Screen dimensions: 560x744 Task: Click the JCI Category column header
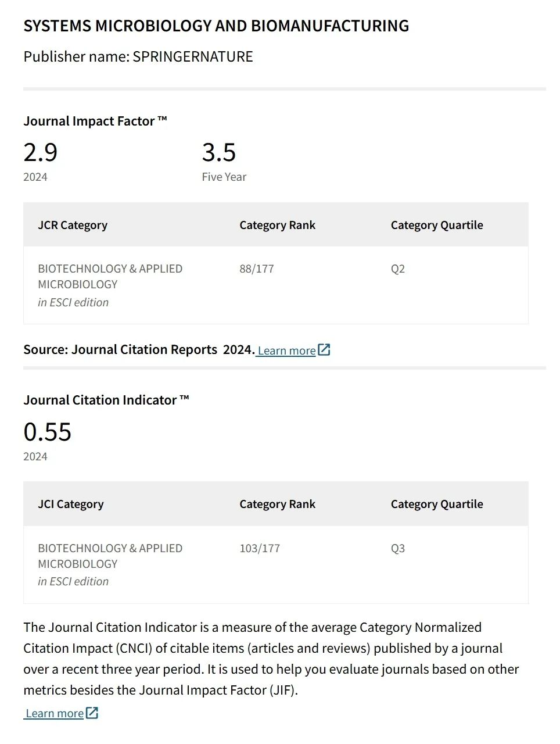coord(71,504)
